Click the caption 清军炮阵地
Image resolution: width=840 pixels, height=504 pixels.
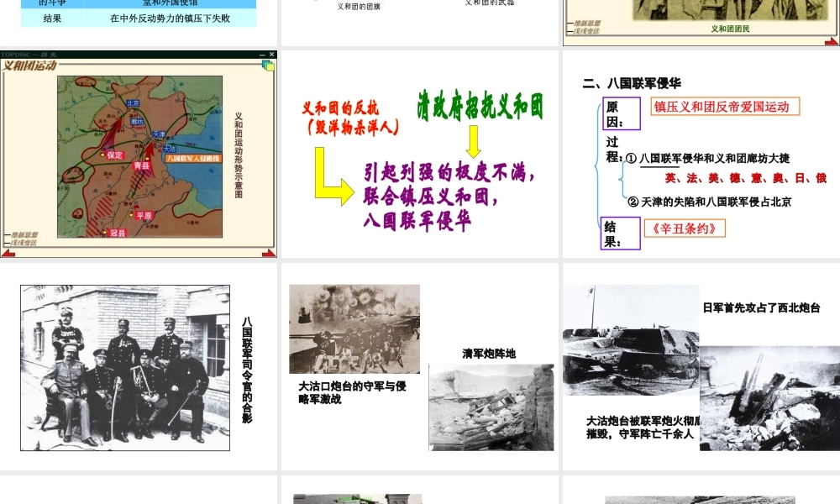pyautogui.click(x=489, y=354)
